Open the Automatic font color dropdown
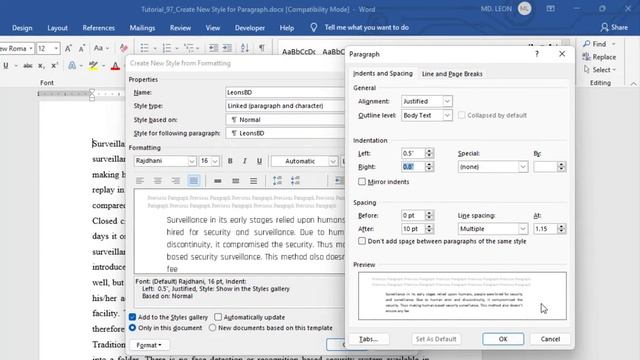640x360 pixels. [x=333, y=161]
